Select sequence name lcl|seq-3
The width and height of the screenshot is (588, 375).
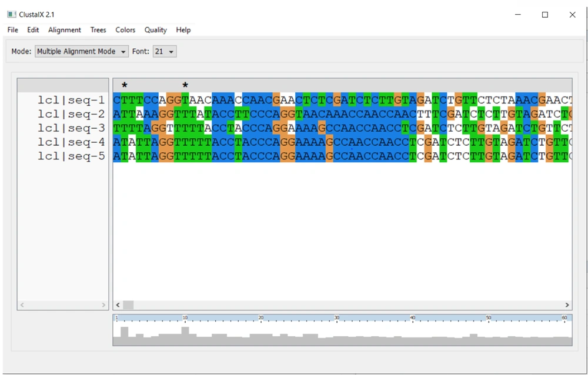tap(71, 128)
